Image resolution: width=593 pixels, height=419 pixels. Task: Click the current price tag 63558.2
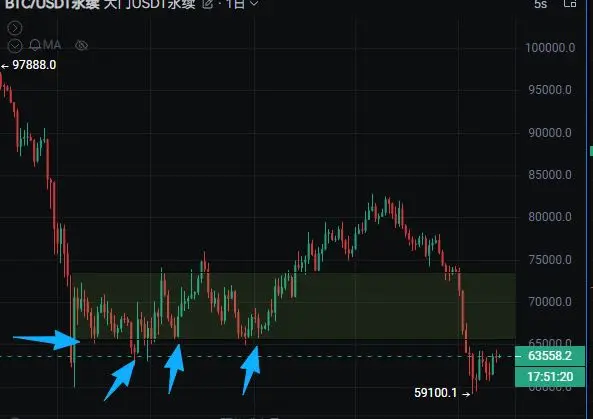point(550,356)
